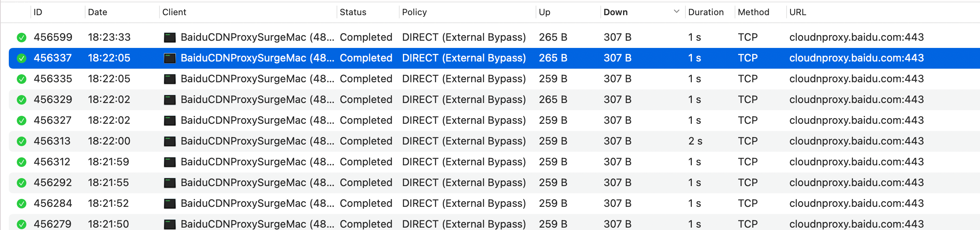Click green status icon for request 456284

click(x=22, y=204)
